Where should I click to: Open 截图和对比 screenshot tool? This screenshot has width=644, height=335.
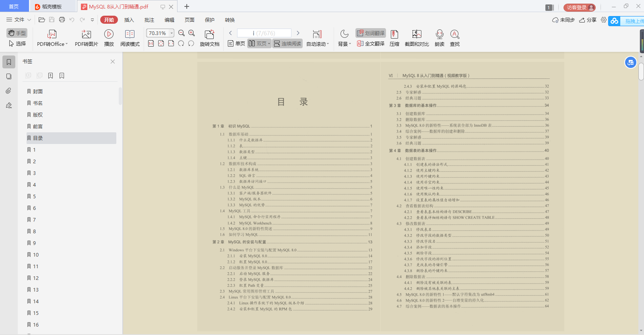tap(417, 38)
